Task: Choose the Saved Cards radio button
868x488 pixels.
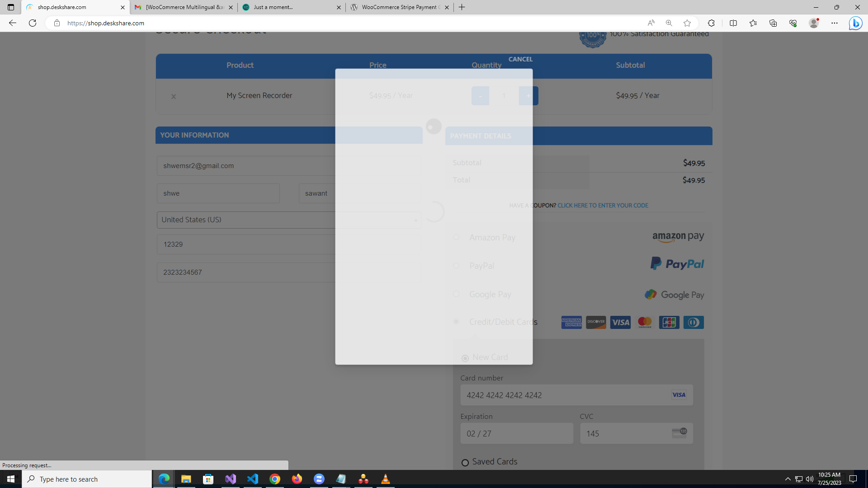Action: [465, 463]
